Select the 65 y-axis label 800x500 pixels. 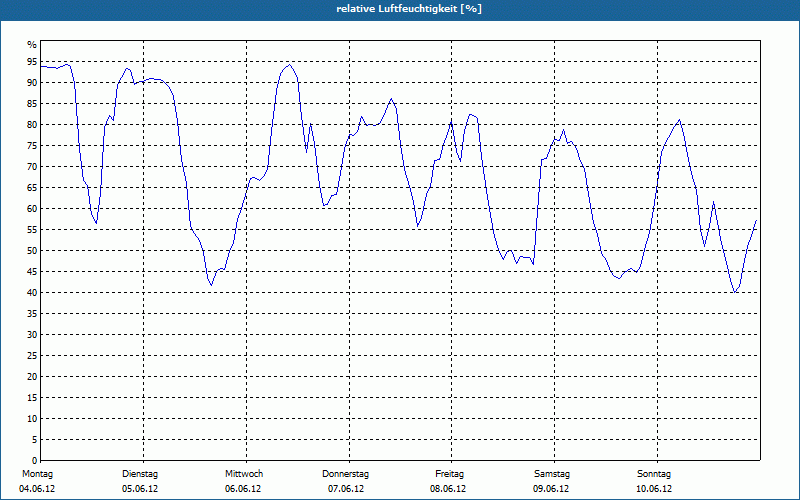click(32, 188)
